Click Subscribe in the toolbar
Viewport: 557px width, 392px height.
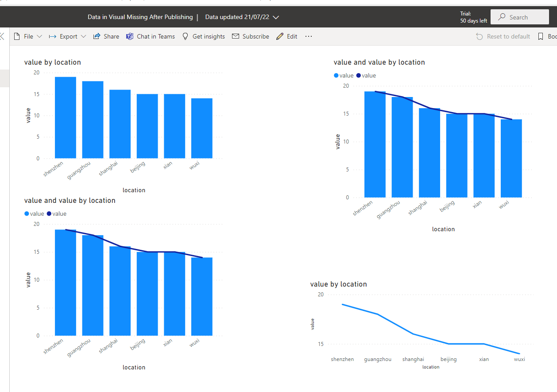(x=250, y=36)
